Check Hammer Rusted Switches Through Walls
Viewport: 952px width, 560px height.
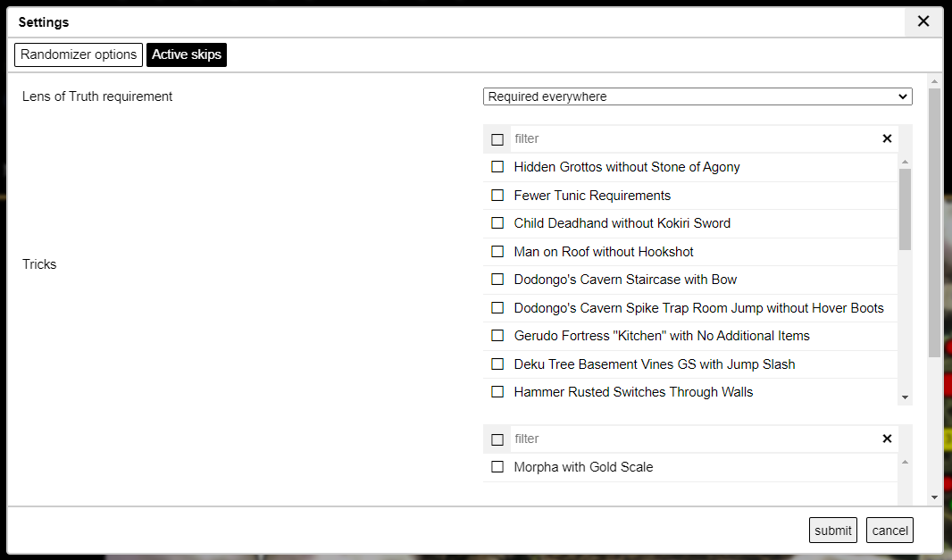click(x=497, y=392)
